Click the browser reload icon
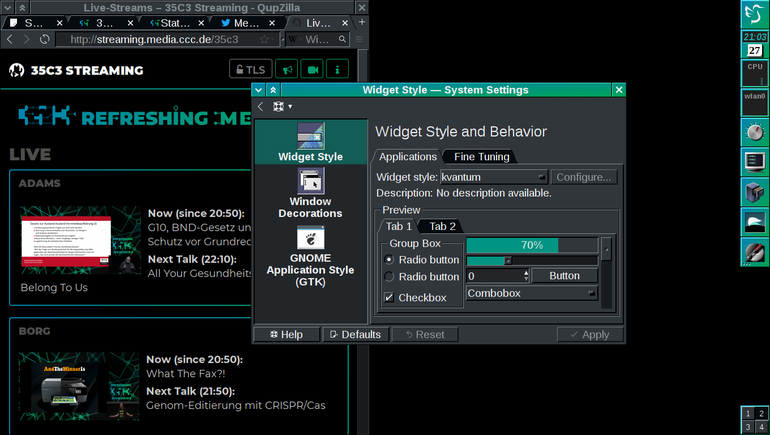The width and height of the screenshot is (770, 435). 45,39
